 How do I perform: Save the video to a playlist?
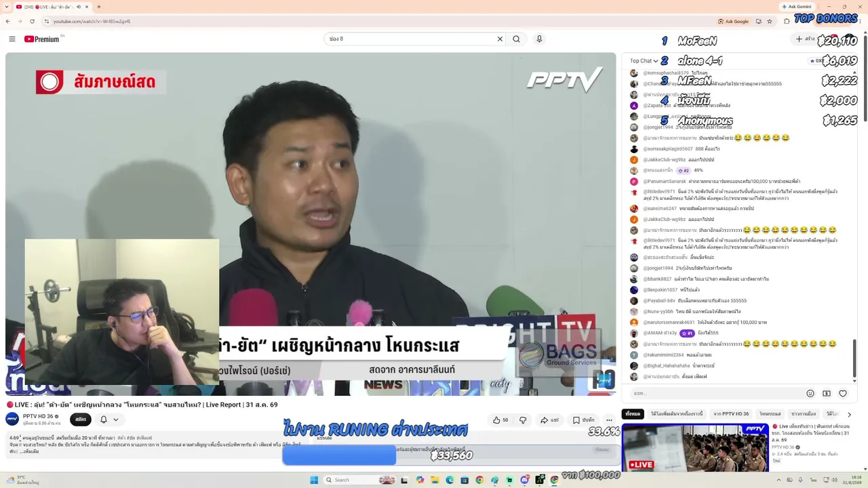[x=584, y=420]
